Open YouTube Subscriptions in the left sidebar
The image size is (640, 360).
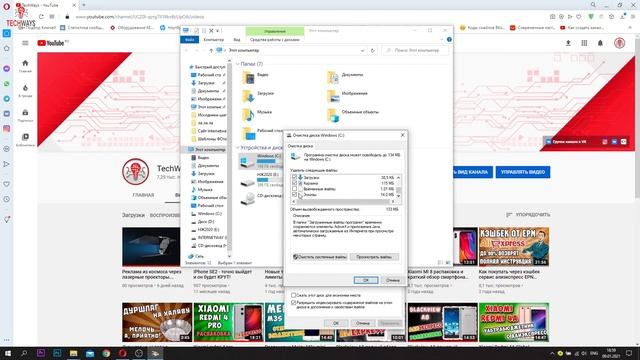[x=25, y=116]
